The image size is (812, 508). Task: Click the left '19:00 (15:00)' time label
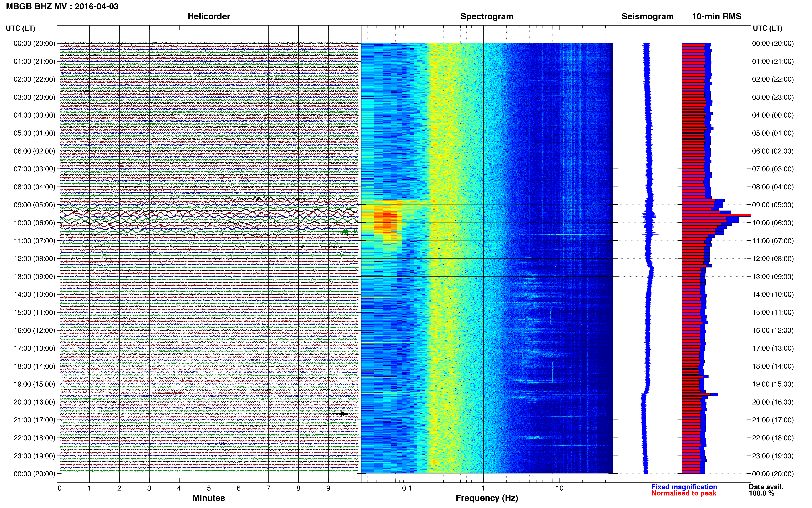pos(34,384)
